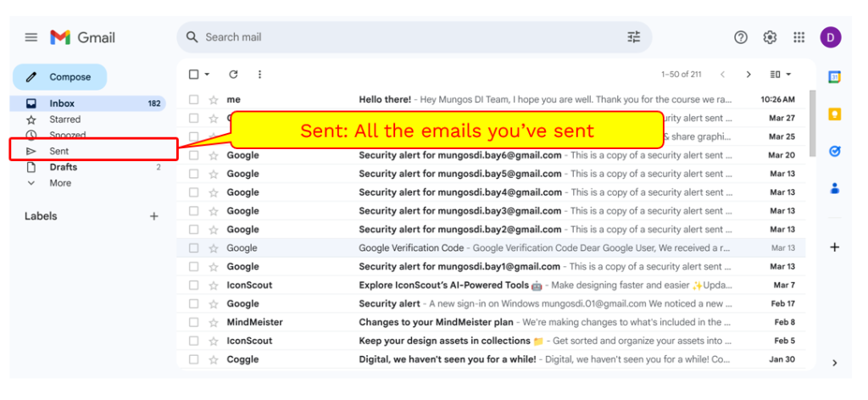Viewport: 868px width, 400px height.
Task: Open Google Tasks from side panel
Action: (834, 152)
